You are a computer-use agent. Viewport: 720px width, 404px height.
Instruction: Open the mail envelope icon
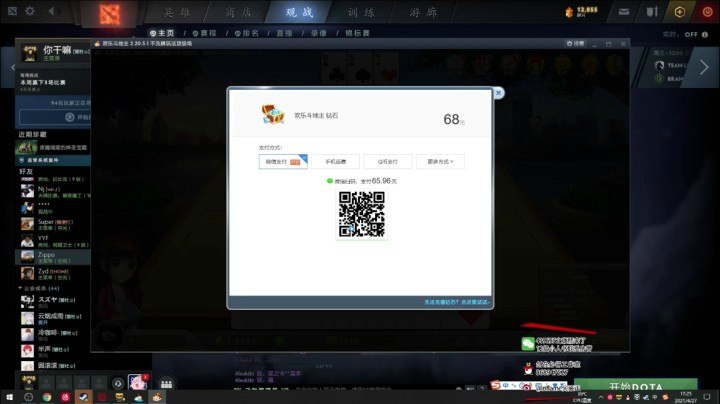coord(624,12)
